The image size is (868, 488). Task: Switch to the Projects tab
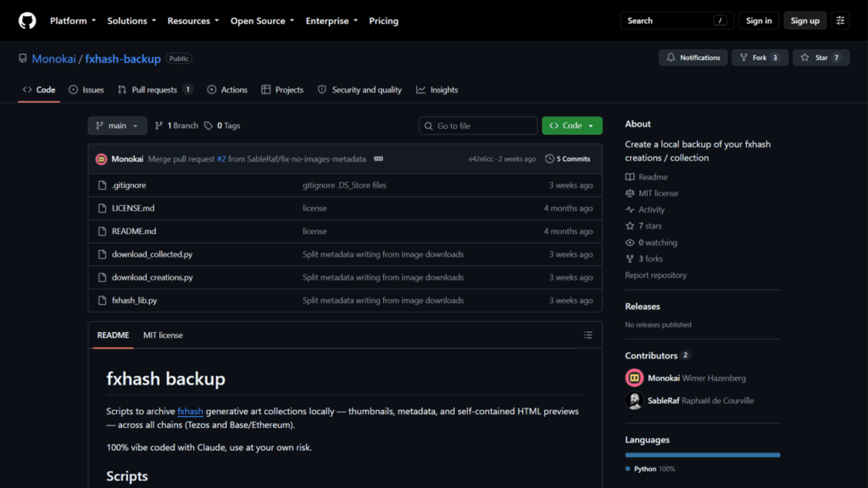(282, 90)
